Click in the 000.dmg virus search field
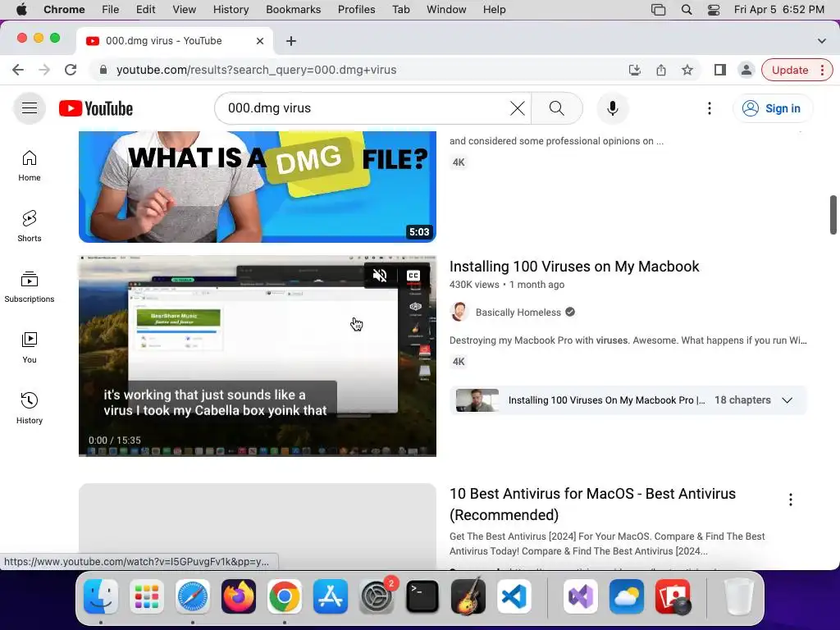 [367, 108]
